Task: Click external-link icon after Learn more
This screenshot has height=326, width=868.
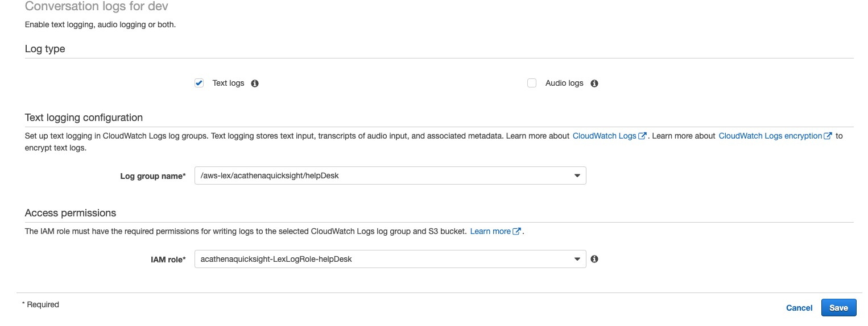Action: 517,232
